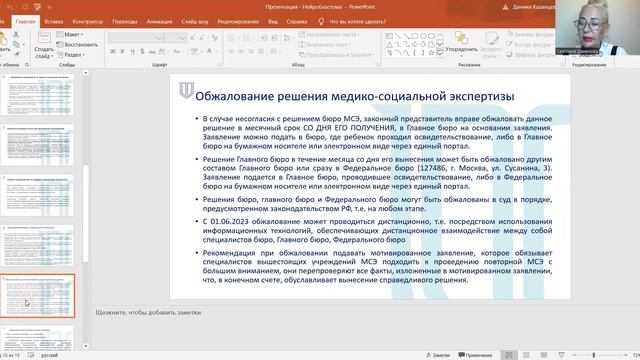Click the numbered list icon
Viewport: 640px width, 360px height.
(x=246, y=38)
